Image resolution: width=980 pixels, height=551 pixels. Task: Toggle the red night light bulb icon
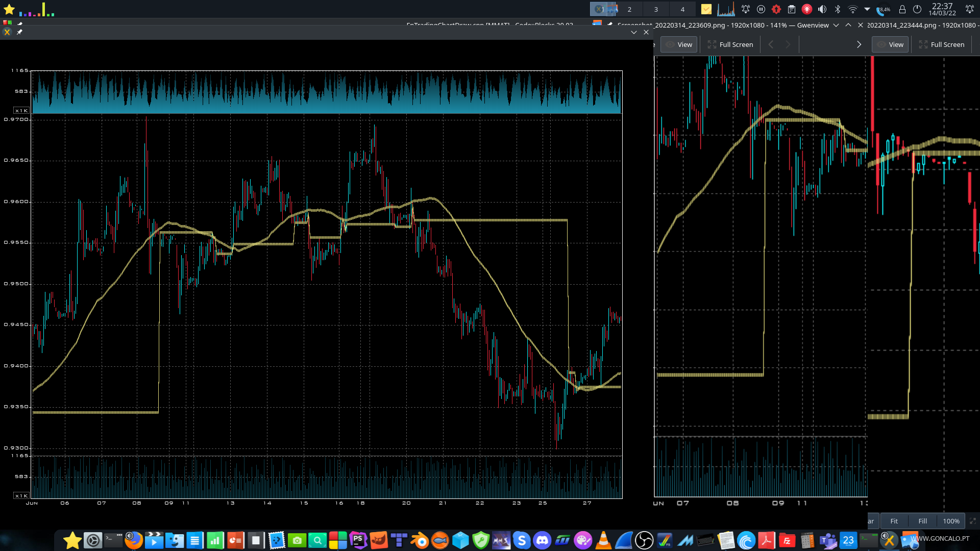807,9
